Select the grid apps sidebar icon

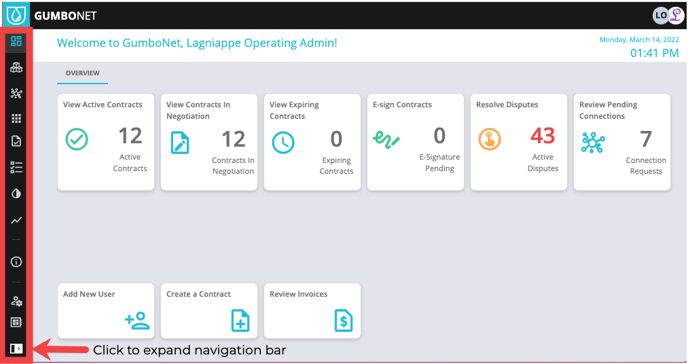click(16, 118)
